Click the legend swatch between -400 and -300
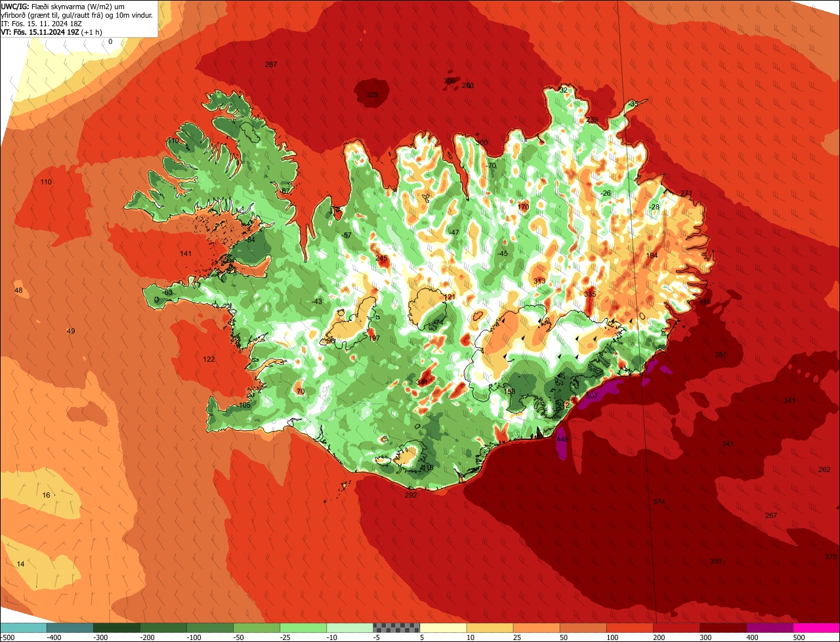 click(x=70, y=628)
